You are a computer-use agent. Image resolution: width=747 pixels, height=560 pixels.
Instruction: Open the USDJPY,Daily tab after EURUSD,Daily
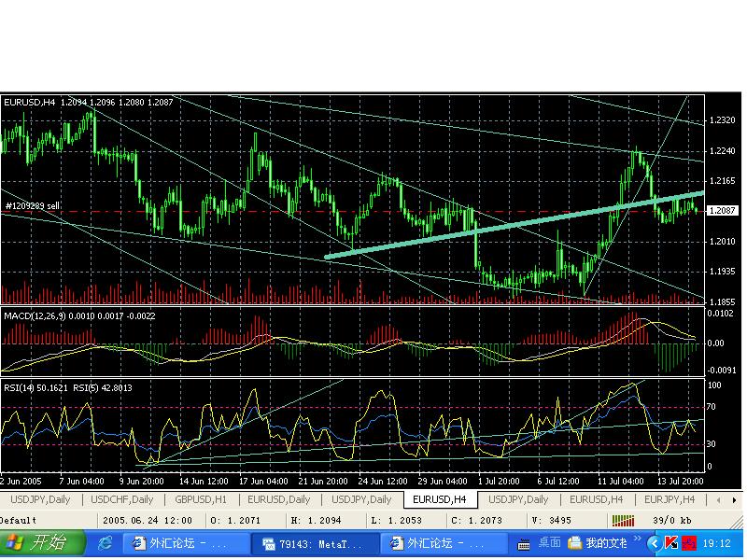pyautogui.click(x=361, y=500)
